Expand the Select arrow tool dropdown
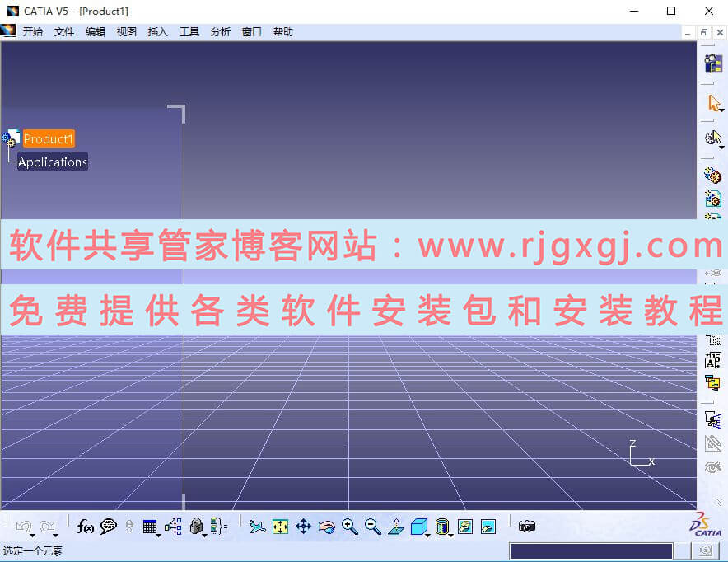 (x=722, y=110)
